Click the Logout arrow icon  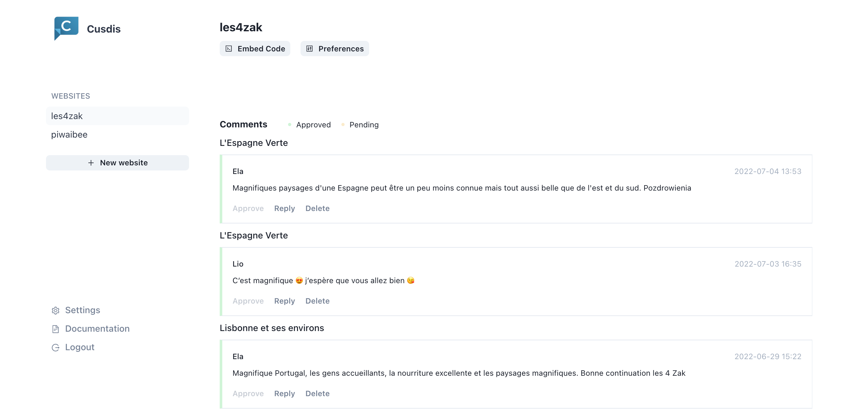56,347
